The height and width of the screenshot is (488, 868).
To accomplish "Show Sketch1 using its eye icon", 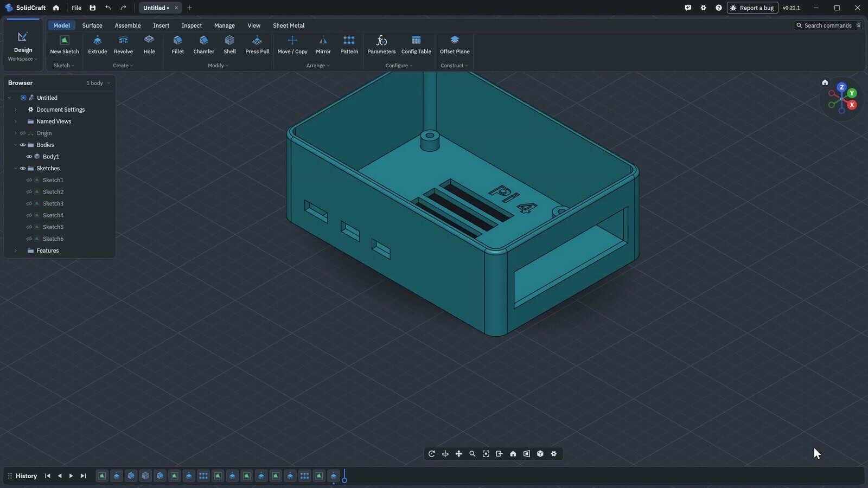I will click(29, 180).
